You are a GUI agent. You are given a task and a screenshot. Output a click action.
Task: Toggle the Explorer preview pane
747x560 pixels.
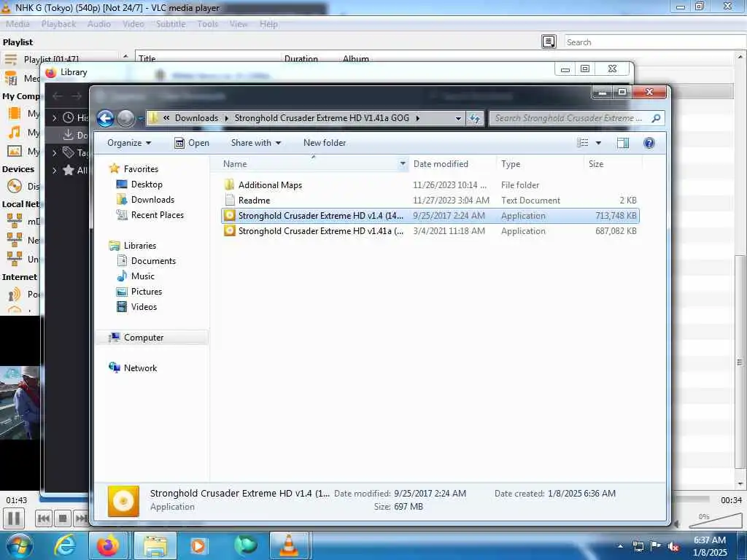point(623,143)
